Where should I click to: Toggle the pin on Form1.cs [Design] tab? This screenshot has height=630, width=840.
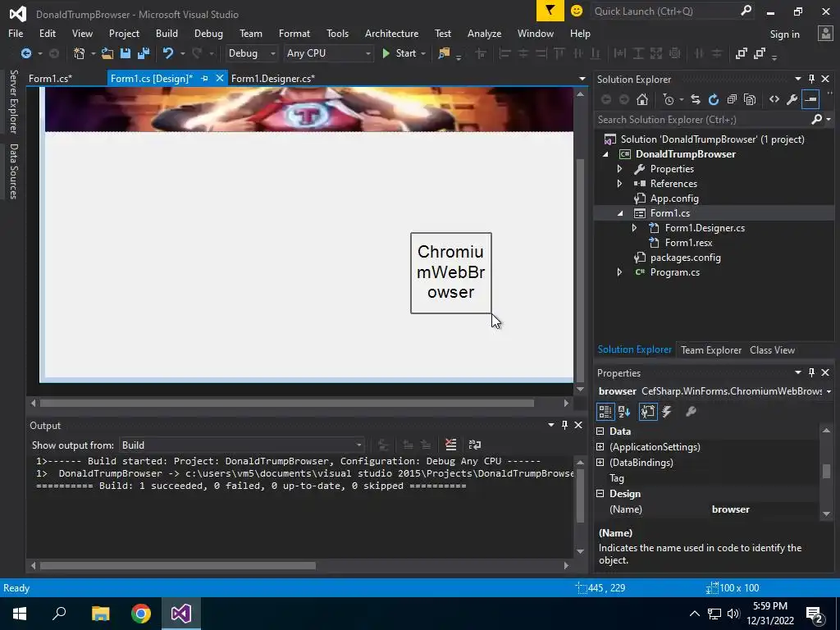[x=204, y=78]
